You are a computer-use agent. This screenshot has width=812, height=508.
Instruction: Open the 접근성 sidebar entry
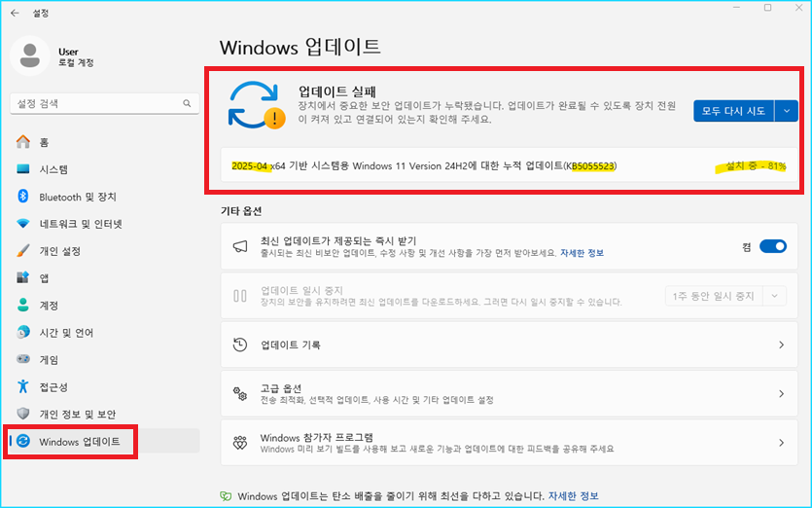pos(104,386)
